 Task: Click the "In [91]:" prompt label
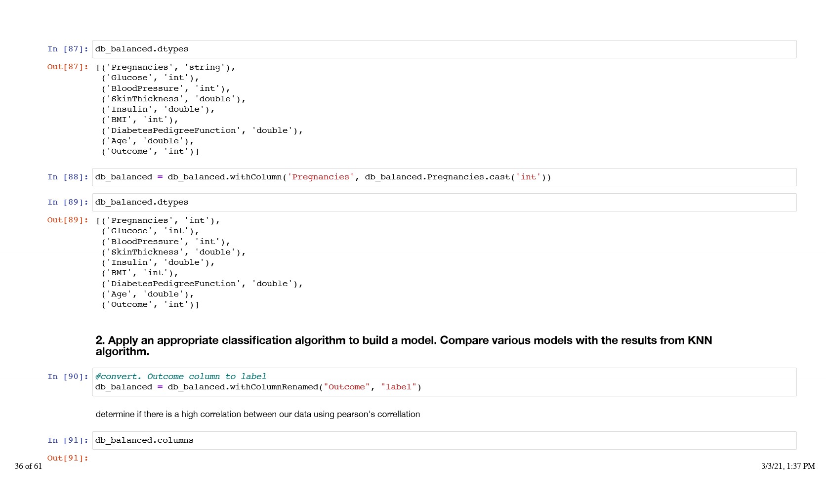pos(68,441)
